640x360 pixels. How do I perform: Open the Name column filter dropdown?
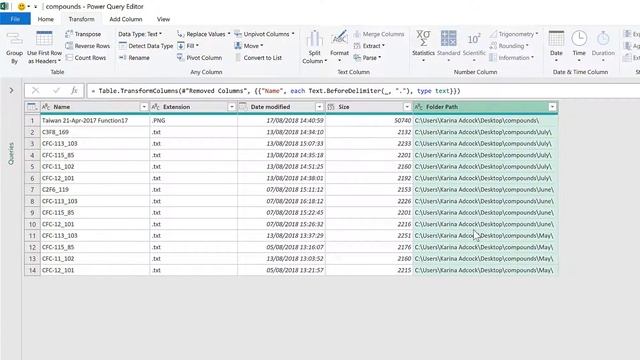[144, 107]
